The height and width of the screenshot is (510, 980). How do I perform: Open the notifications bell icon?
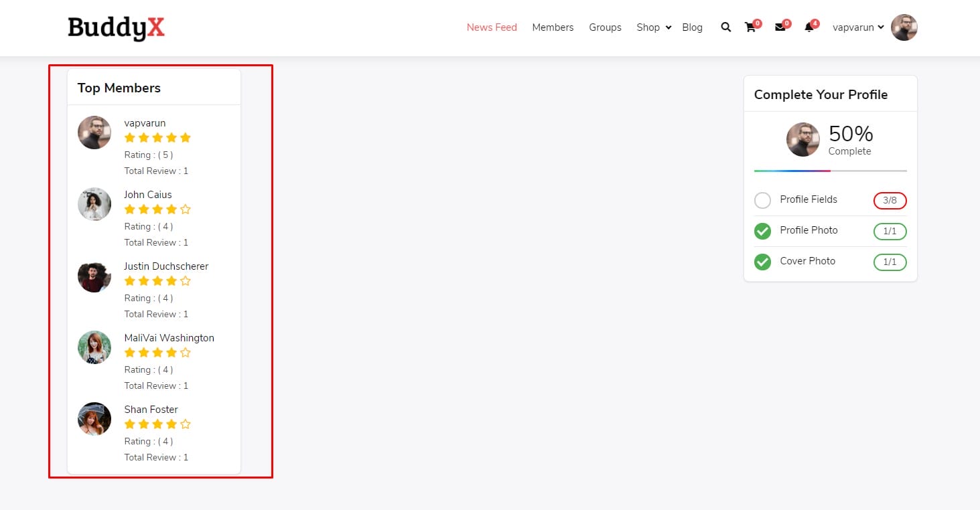click(809, 27)
